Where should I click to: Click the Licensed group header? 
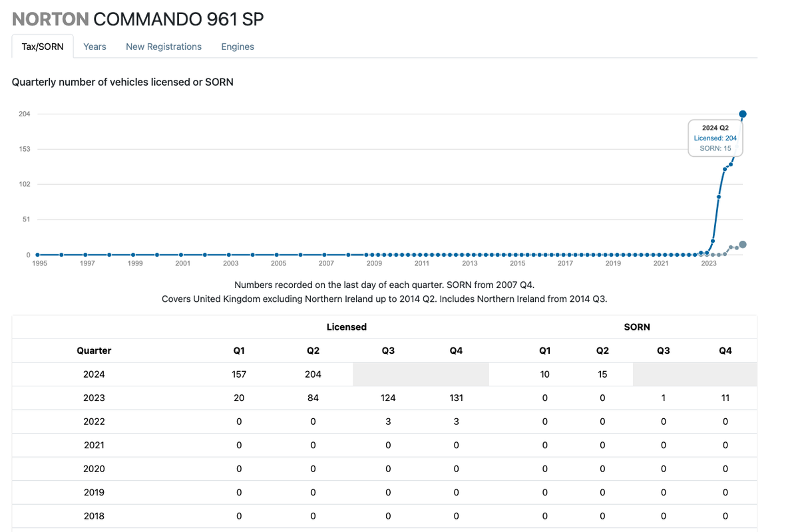(347, 327)
